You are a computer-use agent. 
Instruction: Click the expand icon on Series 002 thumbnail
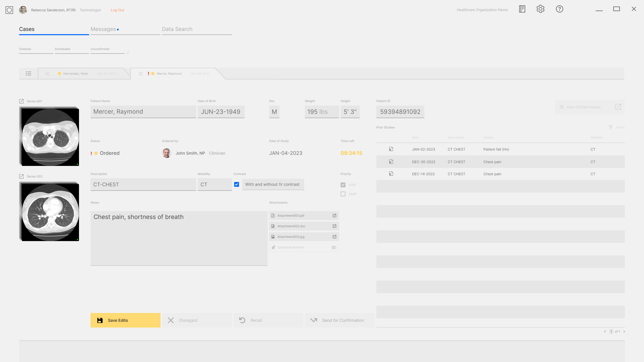21,176
